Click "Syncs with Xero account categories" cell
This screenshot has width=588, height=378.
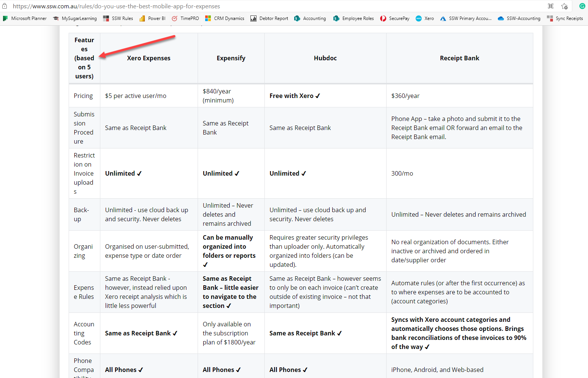click(460, 333)
